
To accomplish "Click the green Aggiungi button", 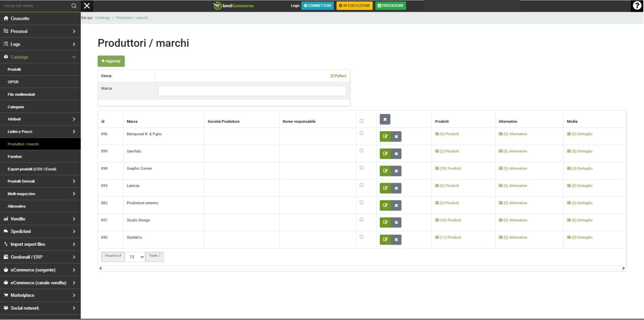I will 111,61.
